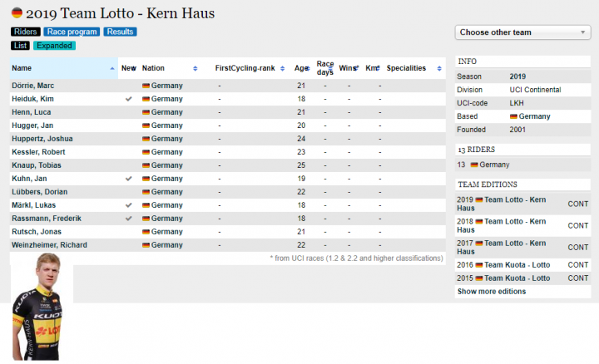Click the Founded year 2001
The height and width of the screenshot is (364, 599).
click(x=517, y=130)
